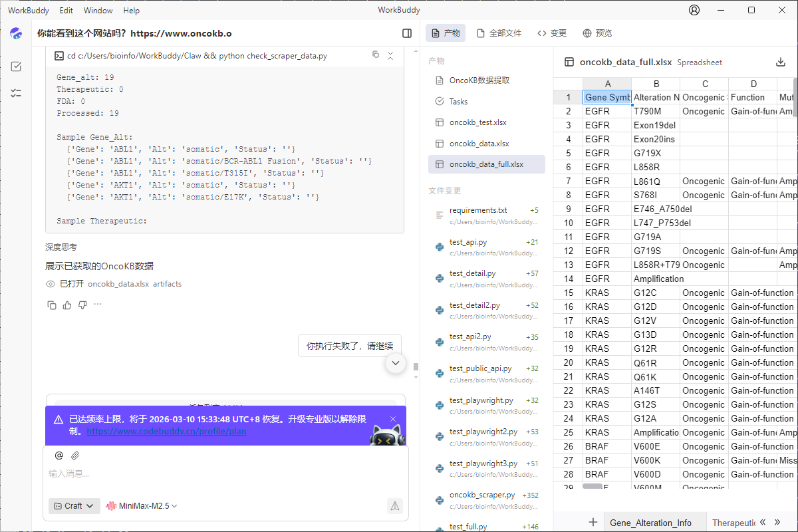
Task: Focus the message input field
Action: [x=226, y=473]
